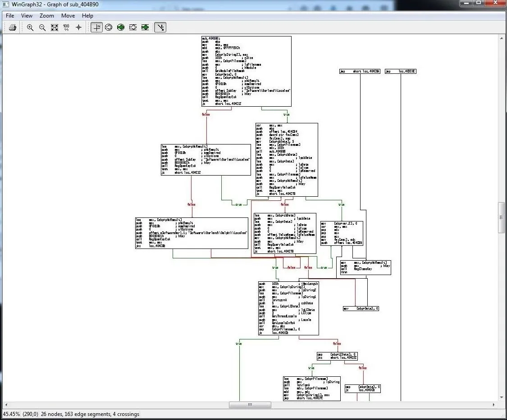Click the small 'jmp loc_403C0C' node
Image resolution: width=507 pixels, height=420 pixels.
400,72
